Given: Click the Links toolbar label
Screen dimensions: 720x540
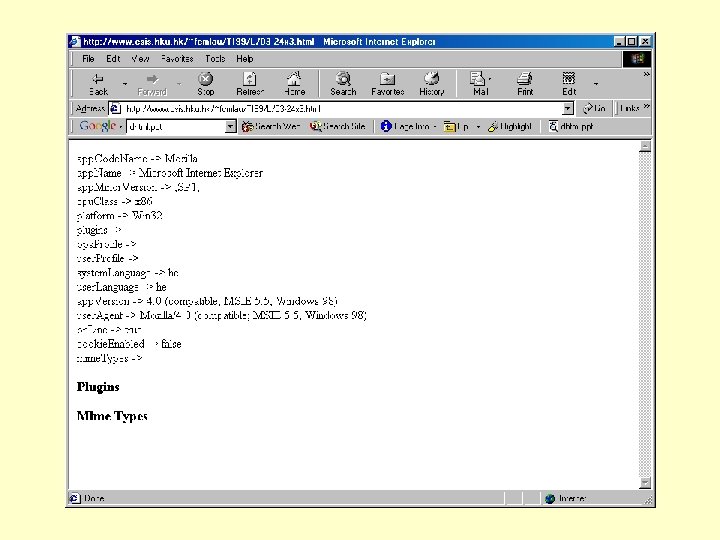Looking at the screenshot, I should pyautogui.click(x=629, y=108).
